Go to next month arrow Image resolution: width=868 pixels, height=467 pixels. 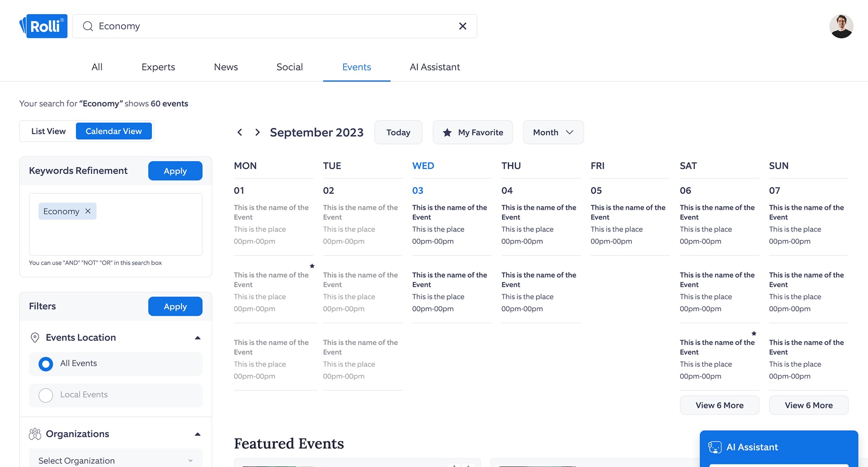[257, 133]
